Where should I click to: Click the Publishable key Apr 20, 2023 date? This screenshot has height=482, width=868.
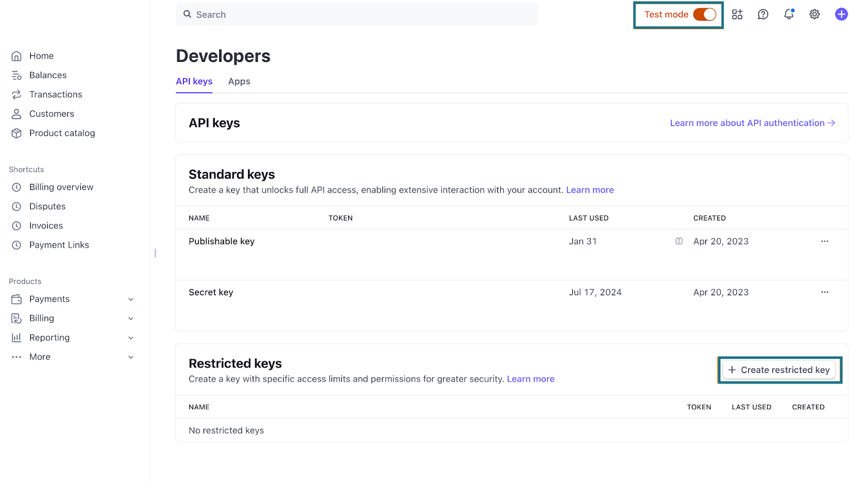721,241
